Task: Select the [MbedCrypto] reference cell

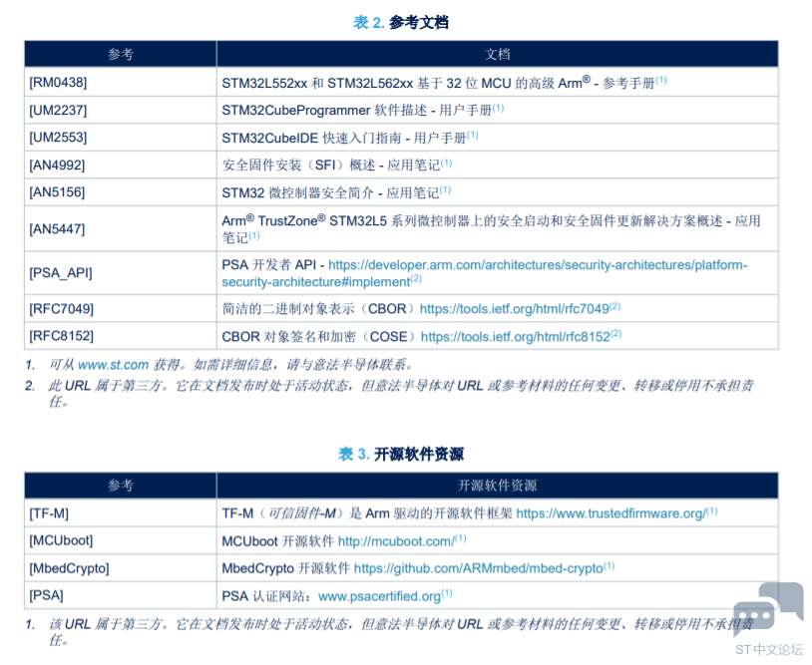Action: tap(120, 568)
